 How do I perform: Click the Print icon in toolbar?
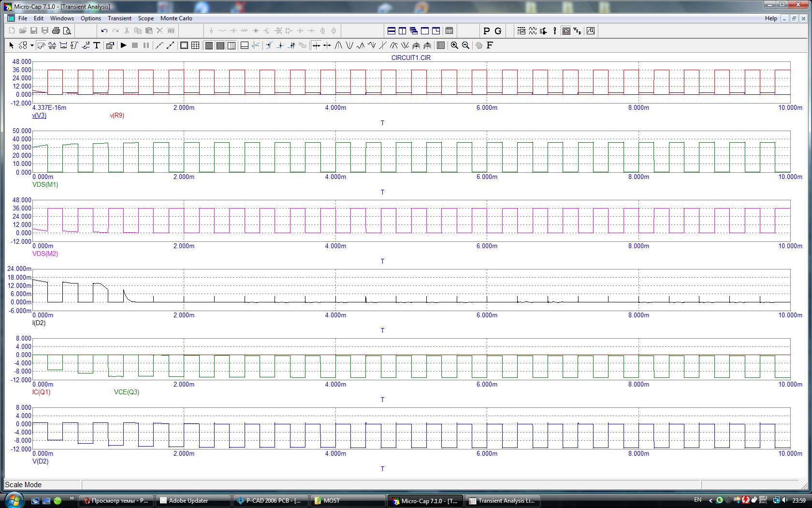pyautogui.click(x=56, y=31)
